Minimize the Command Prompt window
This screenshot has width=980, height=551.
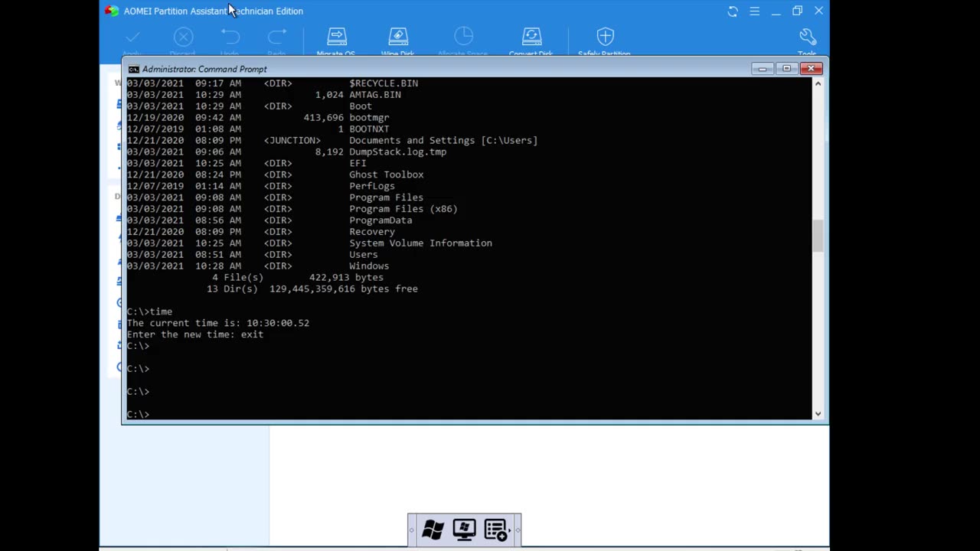coord(762,69)
